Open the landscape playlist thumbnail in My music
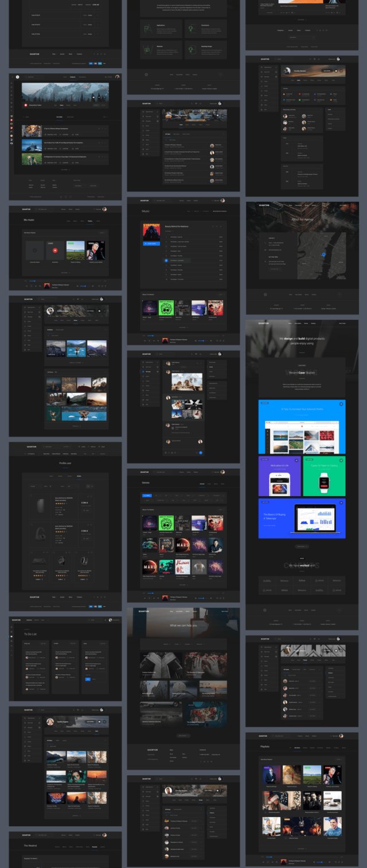This screenshot has height=868, width=367. coord(75,250)
